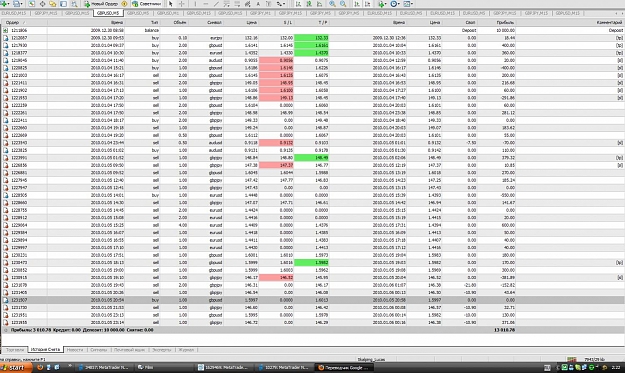
Task: Select the crosshair tool
Action: [x=181, y=4]
